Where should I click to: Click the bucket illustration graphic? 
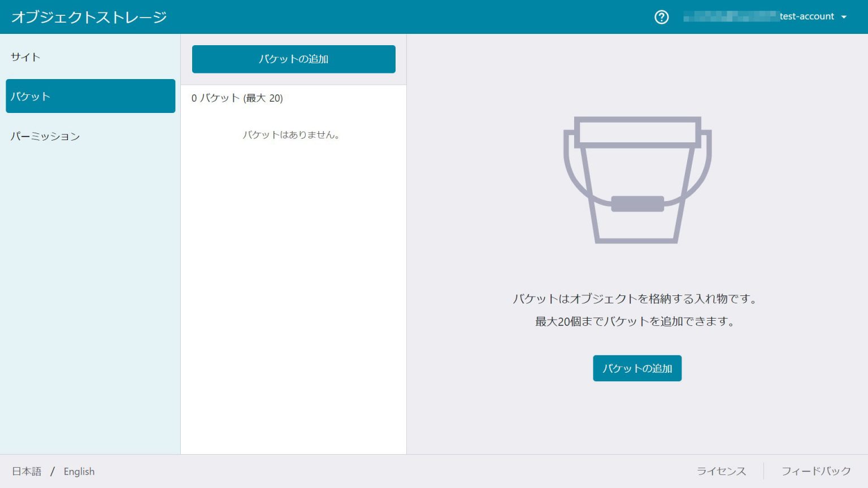click(x=637, y=180)
